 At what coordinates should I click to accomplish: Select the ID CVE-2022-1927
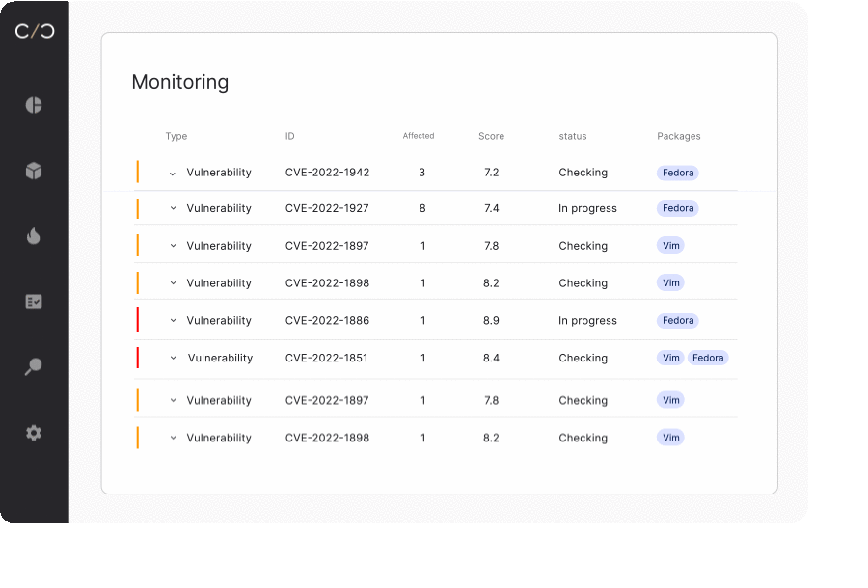[x=327, y=208]
